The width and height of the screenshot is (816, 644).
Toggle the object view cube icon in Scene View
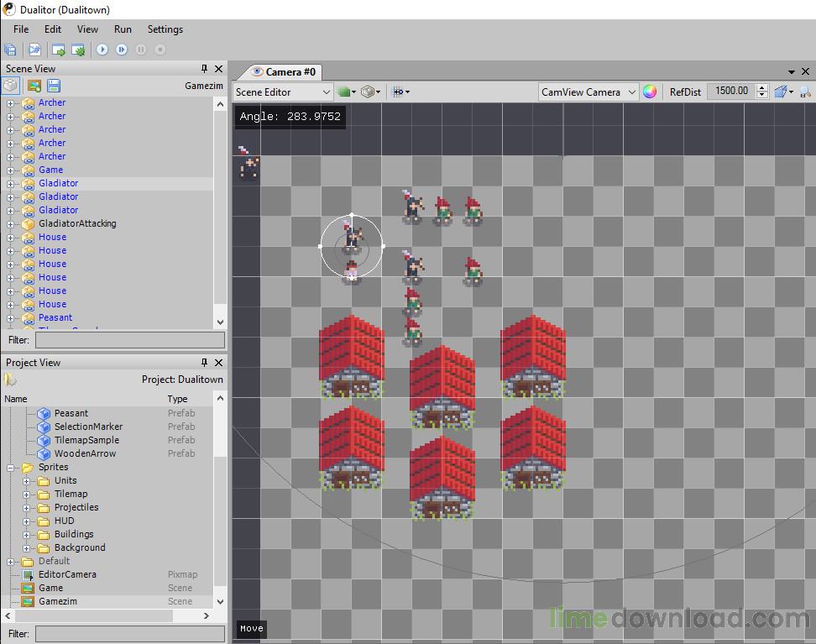10,86
